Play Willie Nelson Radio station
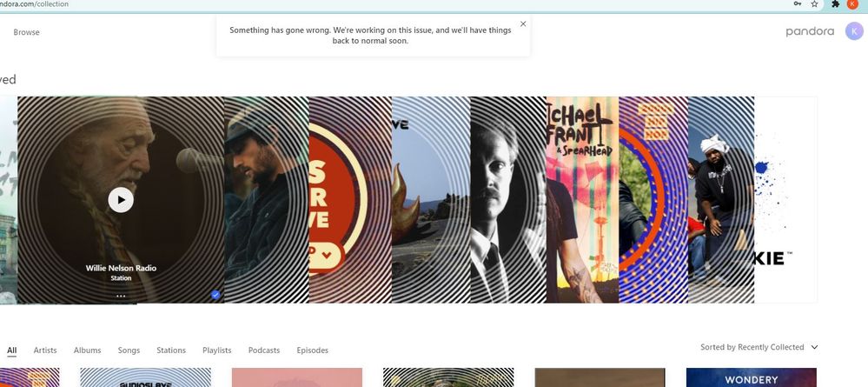 pos(121,199)
